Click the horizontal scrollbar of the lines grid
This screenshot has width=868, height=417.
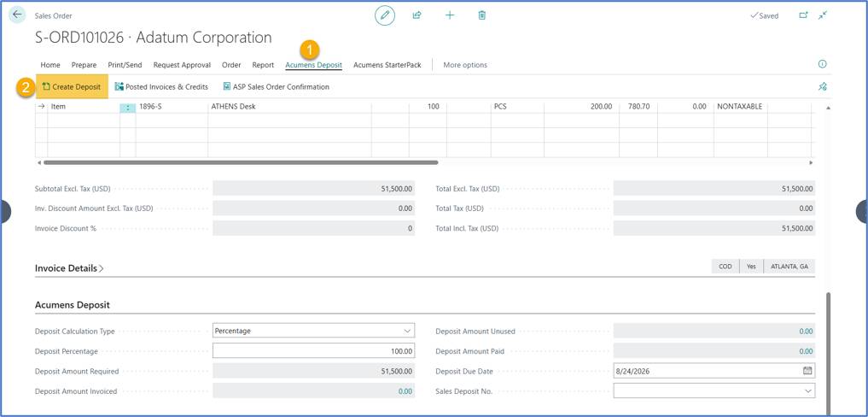coord(240,162)
